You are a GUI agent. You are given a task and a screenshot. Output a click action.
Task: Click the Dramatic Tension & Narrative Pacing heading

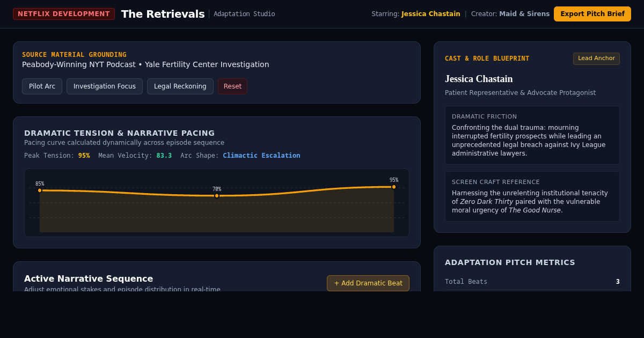[119, 133]
